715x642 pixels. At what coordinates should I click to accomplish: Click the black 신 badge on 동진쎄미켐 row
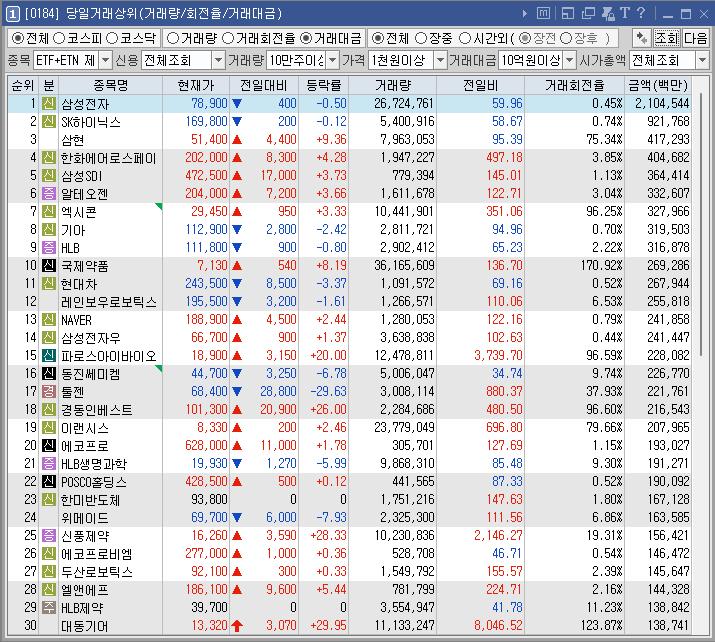pyautogui.click(x=49, y=373)
